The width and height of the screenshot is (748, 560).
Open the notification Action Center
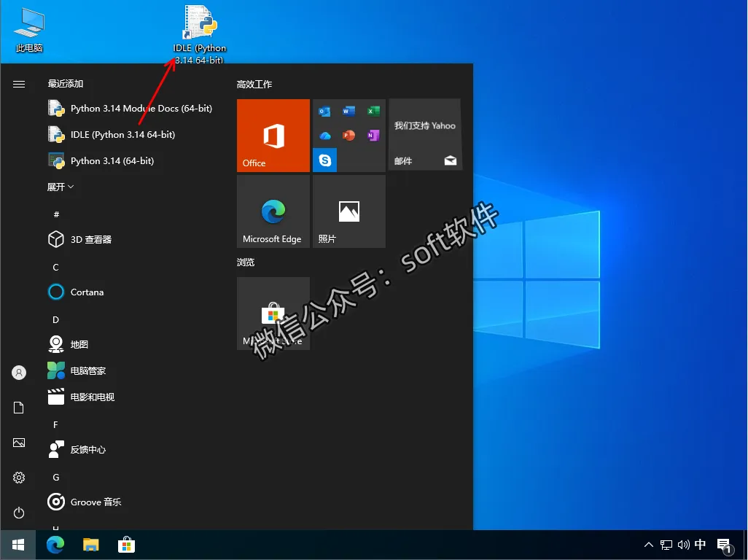pyautogui.click(x=724, y=545)
